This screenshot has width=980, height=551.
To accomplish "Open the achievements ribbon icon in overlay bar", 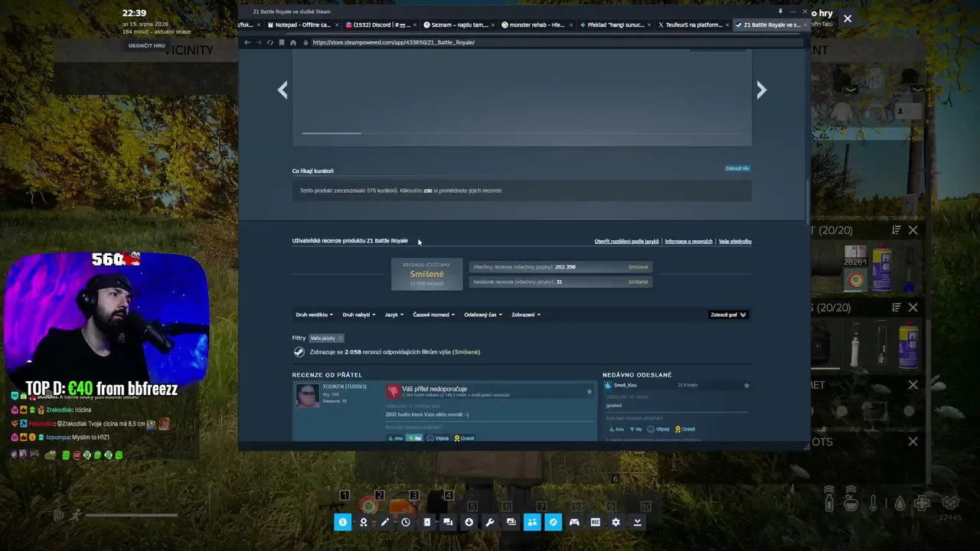I will pos(364,522).
